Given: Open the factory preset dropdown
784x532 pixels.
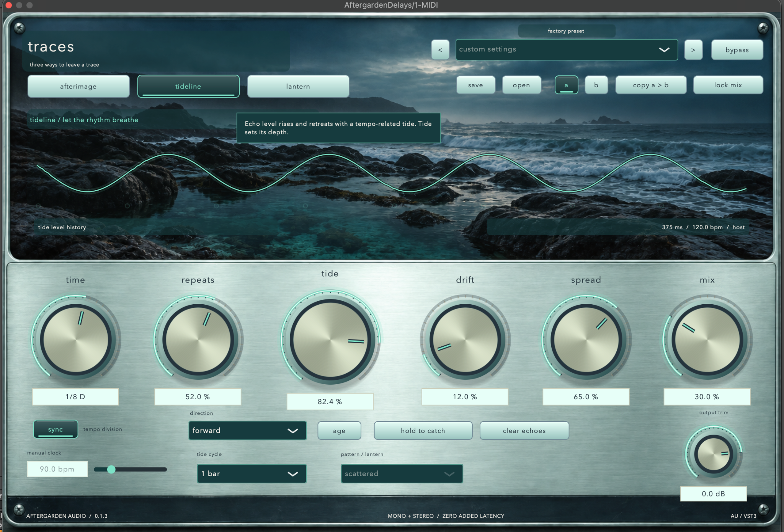Looking at the screenshot, I should 567,50.
